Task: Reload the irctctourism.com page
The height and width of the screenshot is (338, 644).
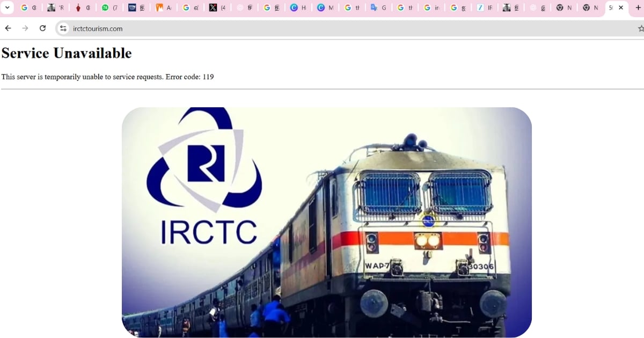Action: [x=43, y=28]
